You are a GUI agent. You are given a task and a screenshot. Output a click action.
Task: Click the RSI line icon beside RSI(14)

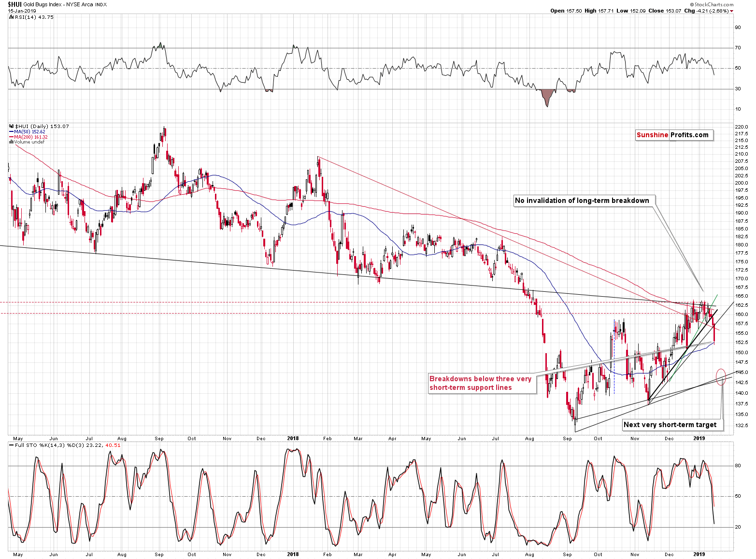tap(11, 17)
